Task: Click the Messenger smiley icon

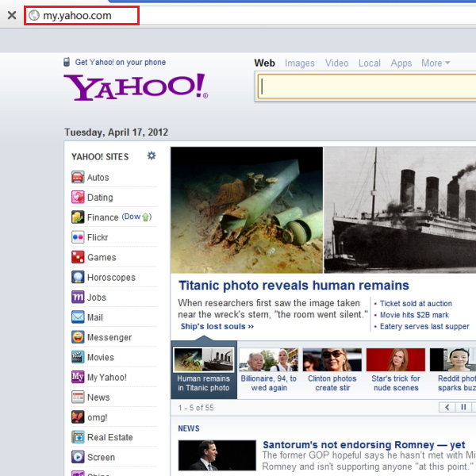Action: [x=78, y=337]
